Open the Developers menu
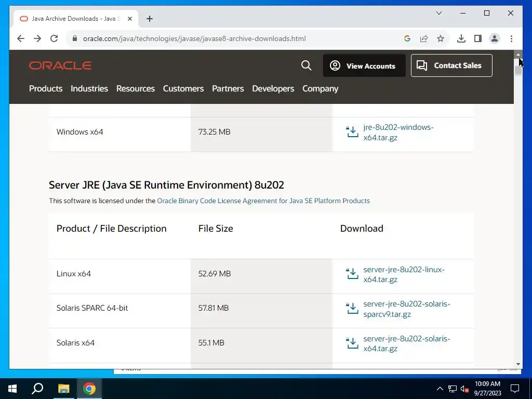The width and height of the screenshot is (532, 399). [x=273, y=88]
